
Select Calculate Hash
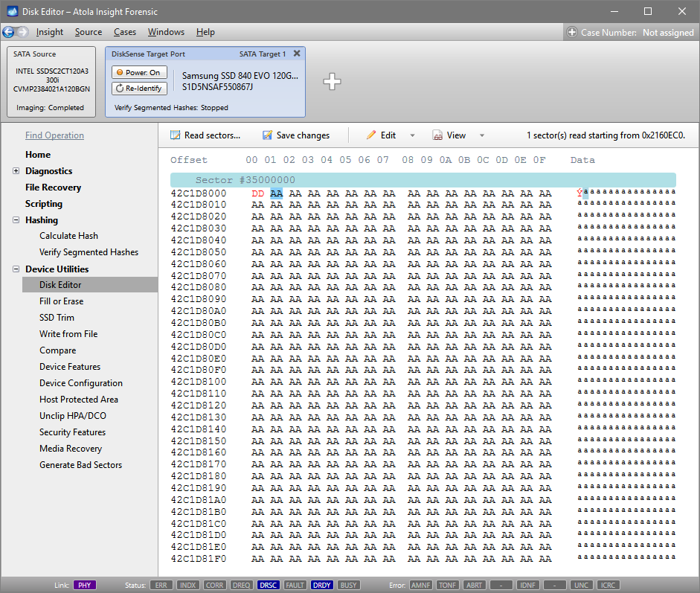(x=68, y=236)
